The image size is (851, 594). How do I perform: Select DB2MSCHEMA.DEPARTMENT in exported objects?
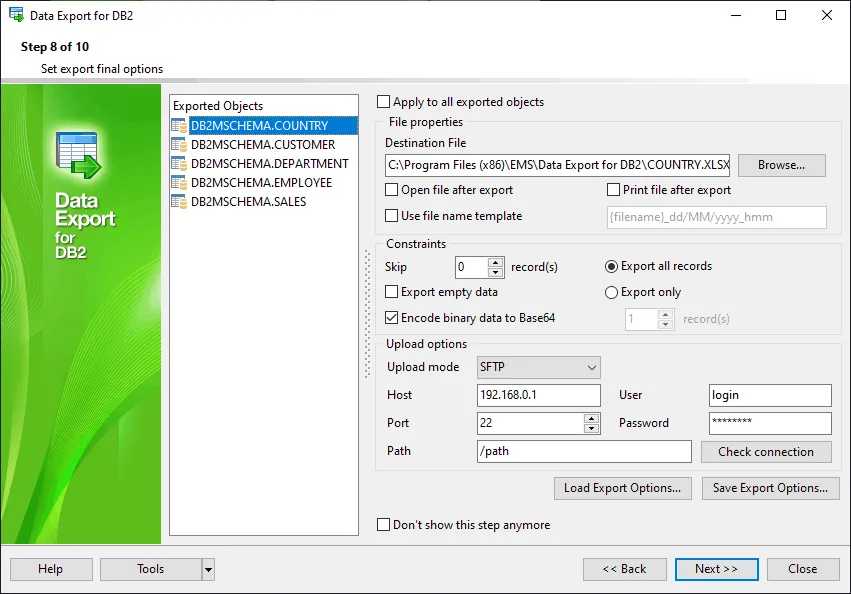click(x=269, y=164)
